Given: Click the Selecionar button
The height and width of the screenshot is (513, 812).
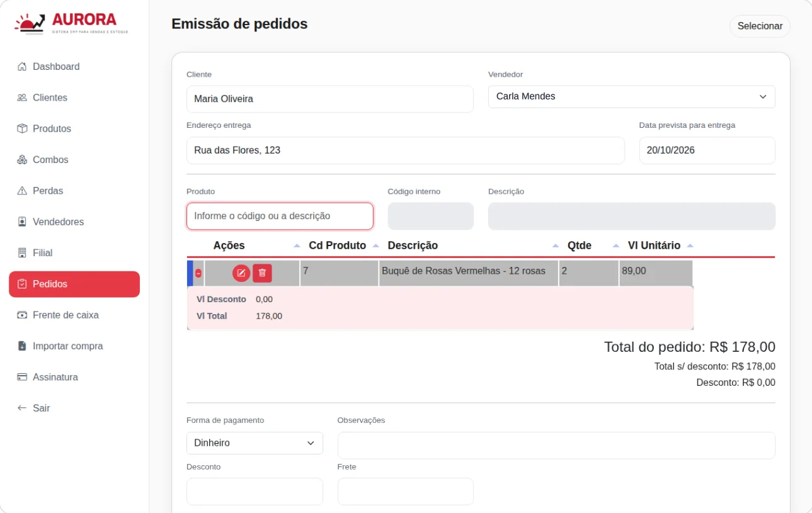Looking at the screenshot, I should point(760,26).
